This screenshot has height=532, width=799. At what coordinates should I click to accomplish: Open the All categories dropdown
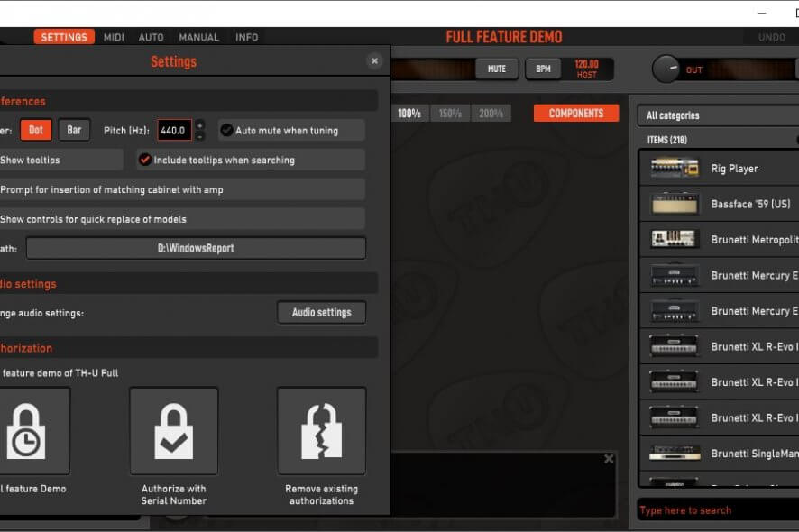coord(719,115)
